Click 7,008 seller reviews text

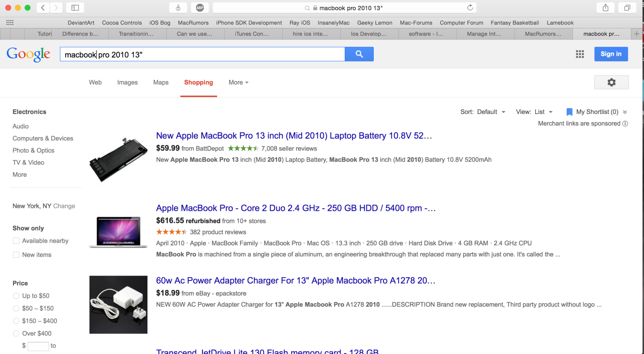289,148
